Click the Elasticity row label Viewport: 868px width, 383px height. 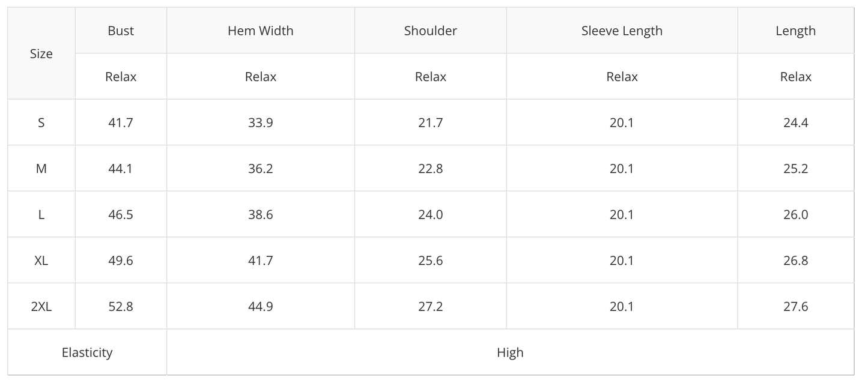coord(87,352)
